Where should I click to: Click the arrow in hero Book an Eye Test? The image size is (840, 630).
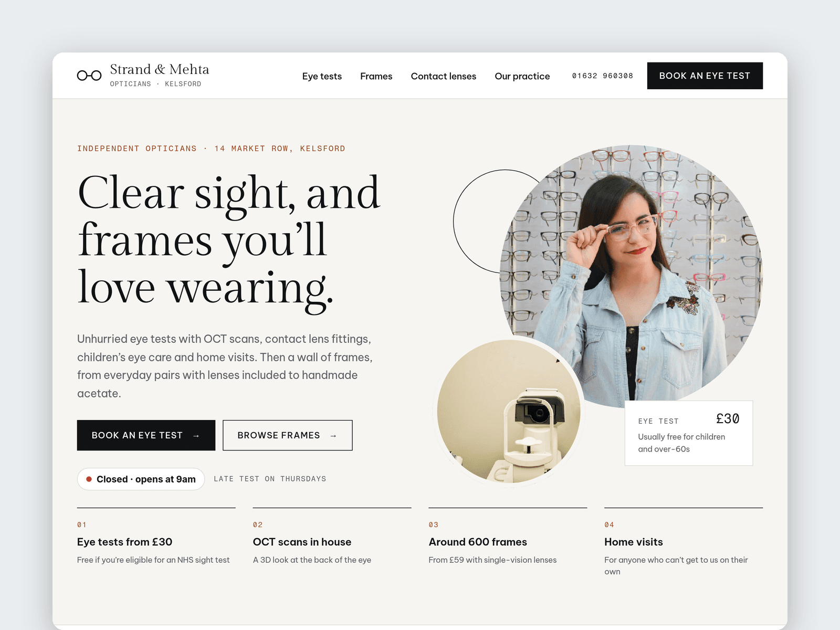tap(196, 436)
